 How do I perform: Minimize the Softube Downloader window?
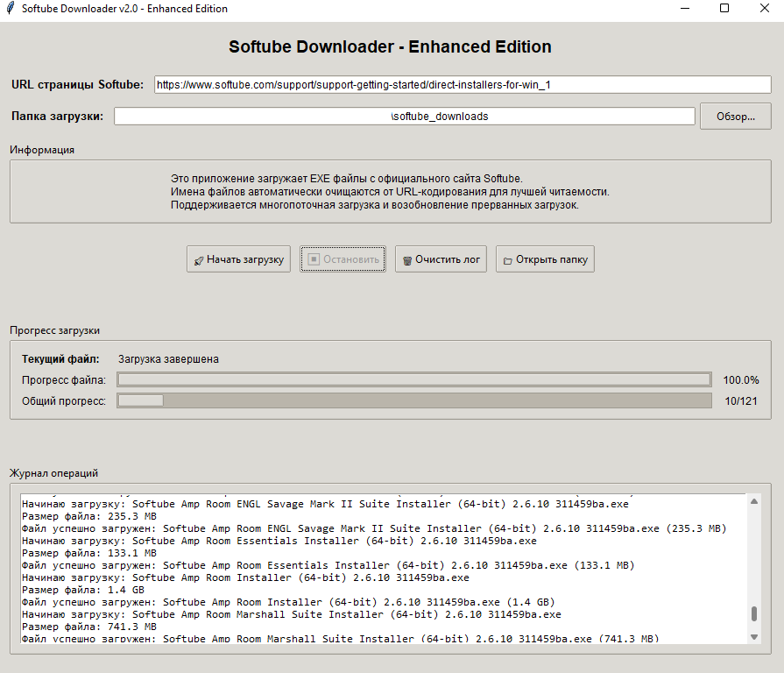tap(685, 9)
